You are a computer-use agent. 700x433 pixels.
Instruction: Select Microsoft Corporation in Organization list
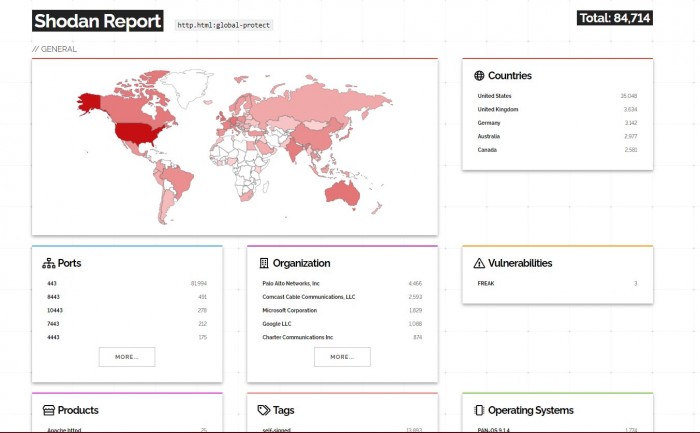pyautogui.click(x=288, y=310)
